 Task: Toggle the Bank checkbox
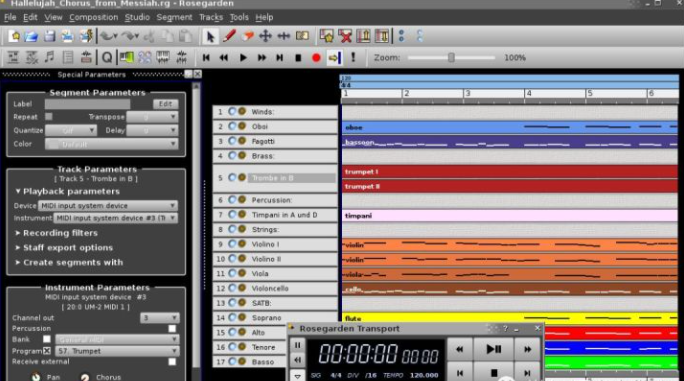click(47, 339)
